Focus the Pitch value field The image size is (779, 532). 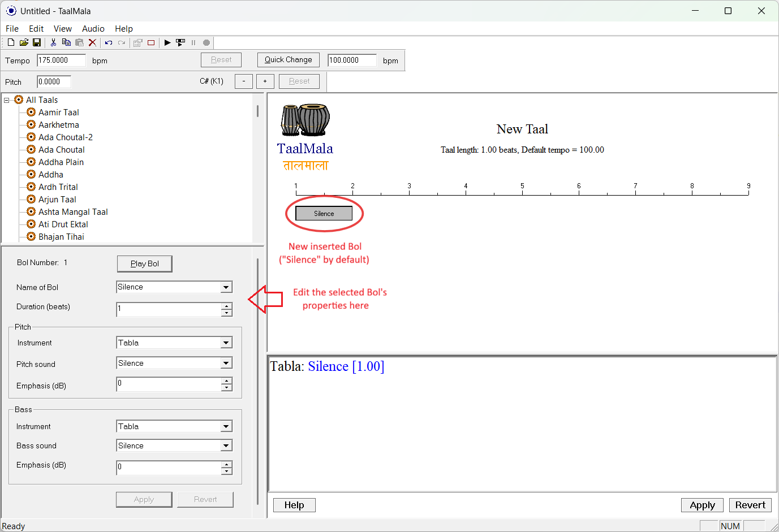54,82
